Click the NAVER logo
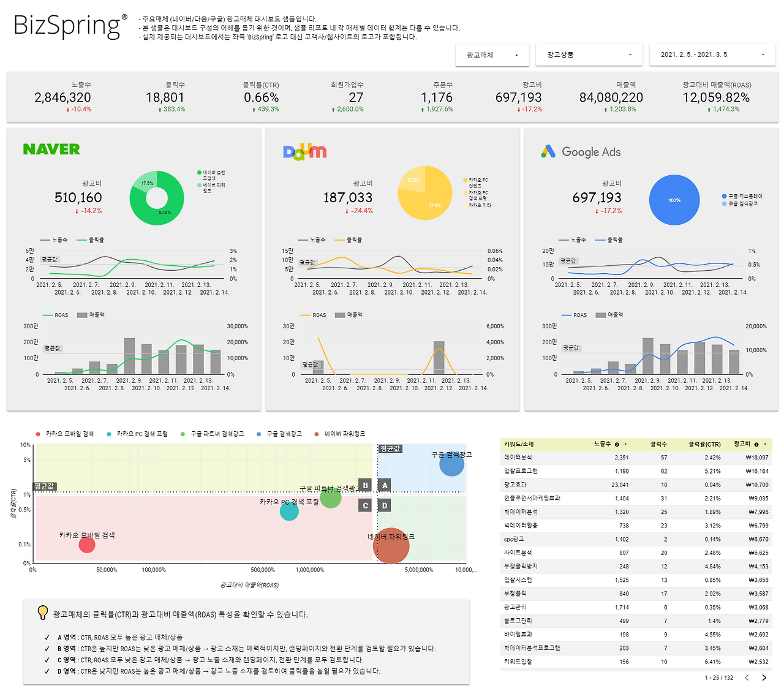784x691 pixels. pyautogui.click(x=51, y=149)
